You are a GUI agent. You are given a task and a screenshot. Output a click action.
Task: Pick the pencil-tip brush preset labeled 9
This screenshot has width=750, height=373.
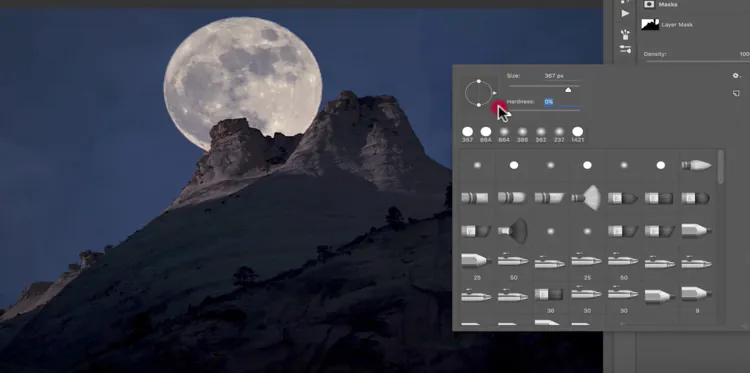696,294
